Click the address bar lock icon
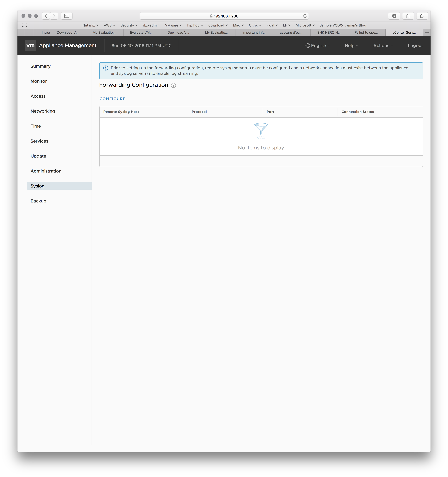Image resolution: width=448 pixels, height=477 pixels. (211, 16)
